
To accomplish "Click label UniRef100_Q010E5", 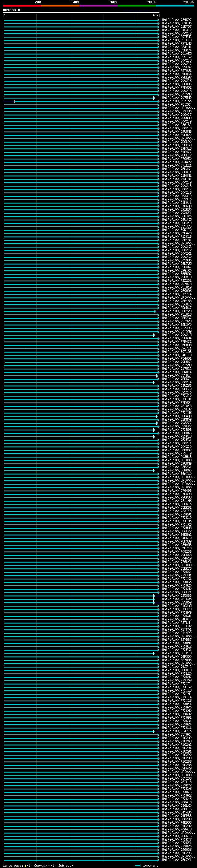I will pos(176,54).
